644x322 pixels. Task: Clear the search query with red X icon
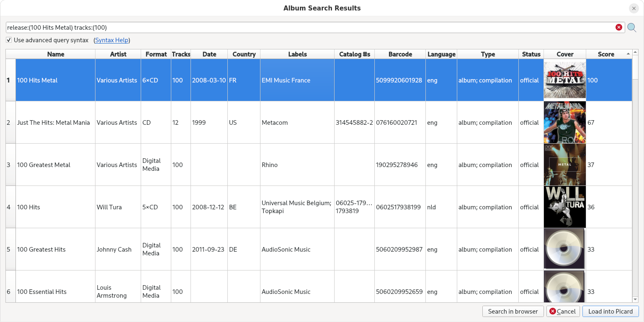(618, 28)
